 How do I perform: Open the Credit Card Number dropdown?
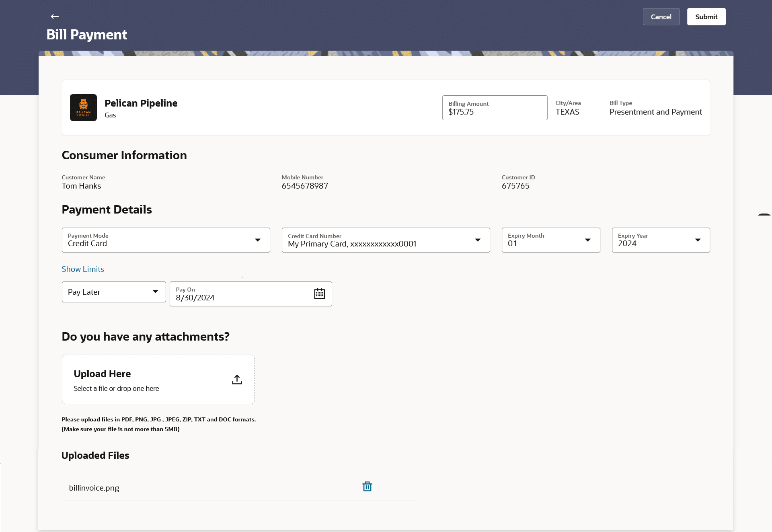[x=477, y=240]
